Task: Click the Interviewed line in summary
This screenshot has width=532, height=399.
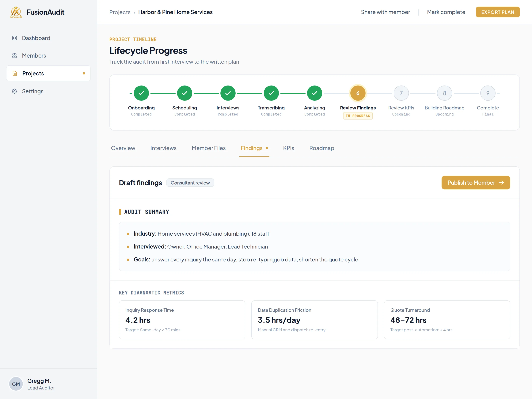Action: (201, 246)
